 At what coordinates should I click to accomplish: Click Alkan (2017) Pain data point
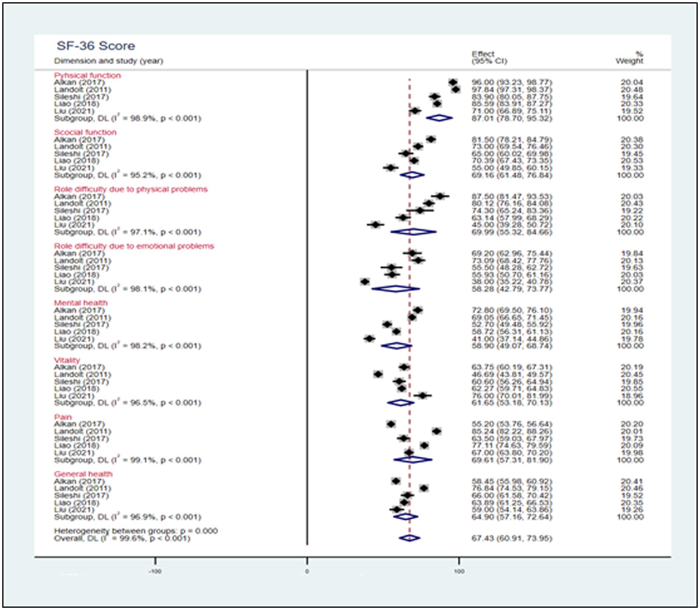click(x=391, y=424)
